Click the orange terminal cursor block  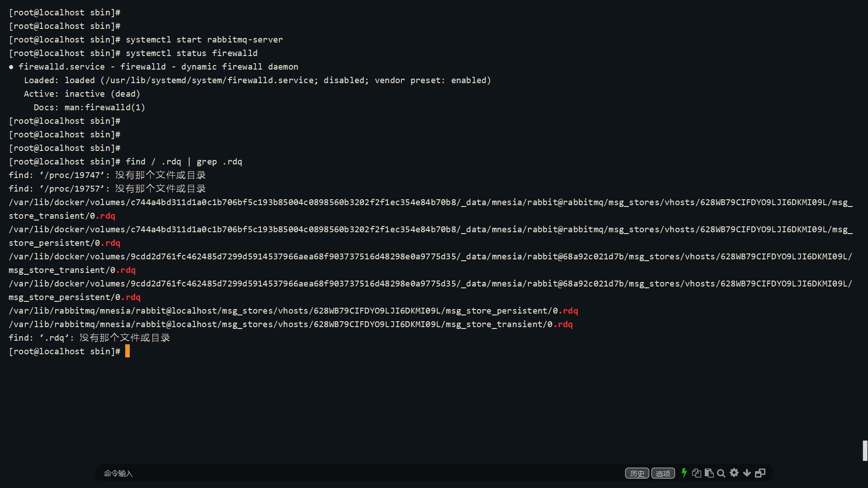(127, 351)
